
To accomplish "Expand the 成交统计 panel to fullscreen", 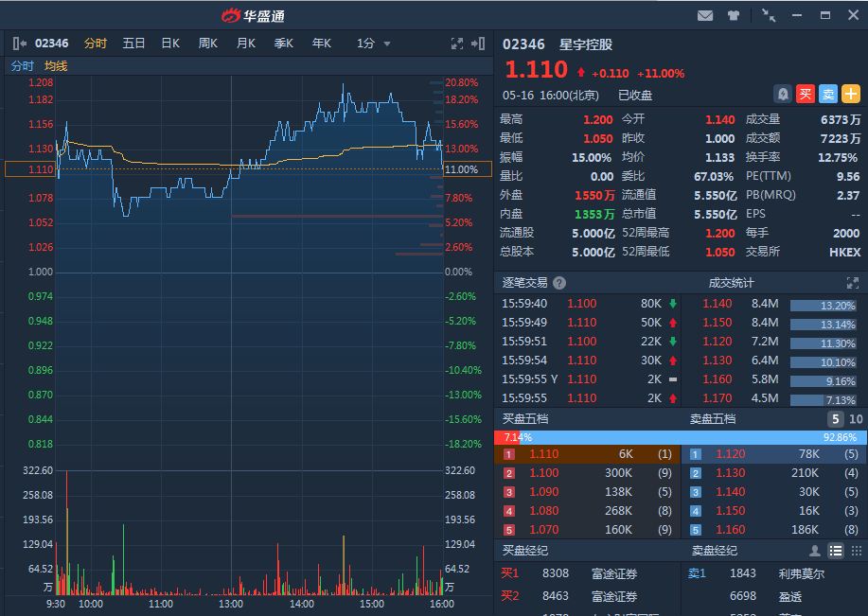I will (x=852, y=283).
